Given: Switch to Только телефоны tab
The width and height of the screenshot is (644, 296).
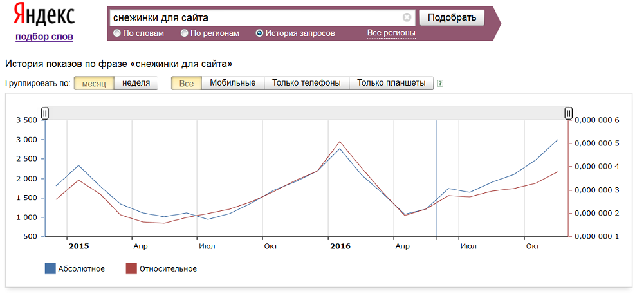Looking at the screenshot, I should click(x=306, y=84).
